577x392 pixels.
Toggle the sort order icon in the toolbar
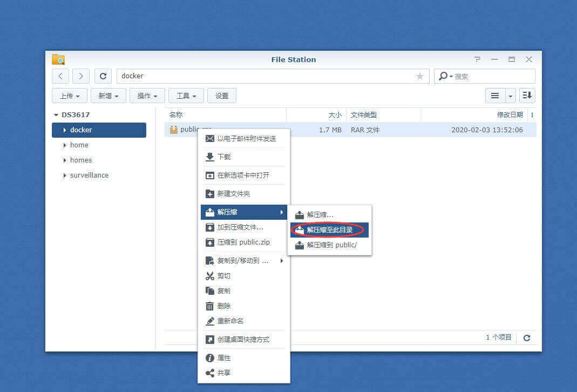tap(527, 96)
